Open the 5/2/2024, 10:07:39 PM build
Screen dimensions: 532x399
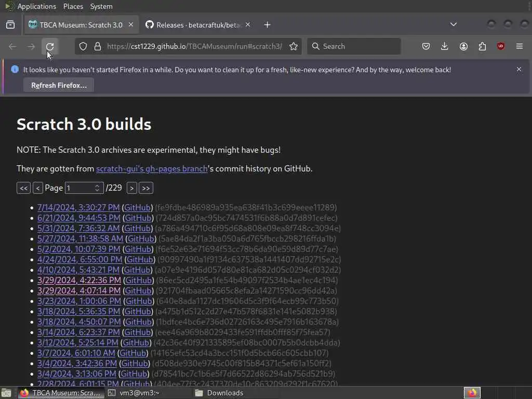(79, 249)
